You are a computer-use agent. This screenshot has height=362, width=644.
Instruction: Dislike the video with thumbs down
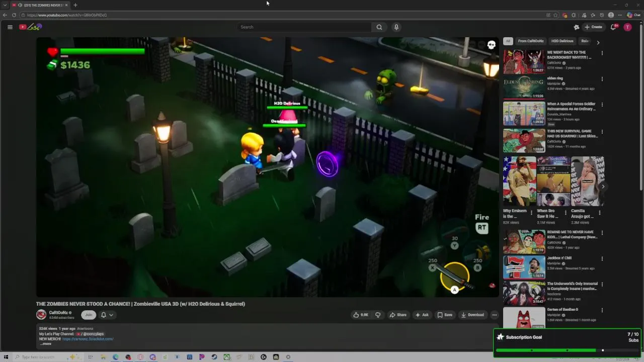tap(378, 315)
